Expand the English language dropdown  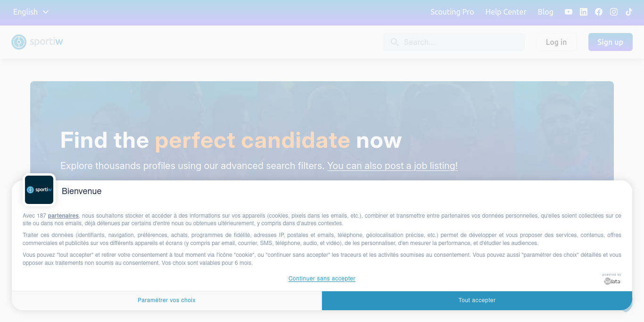click(31, 12)
